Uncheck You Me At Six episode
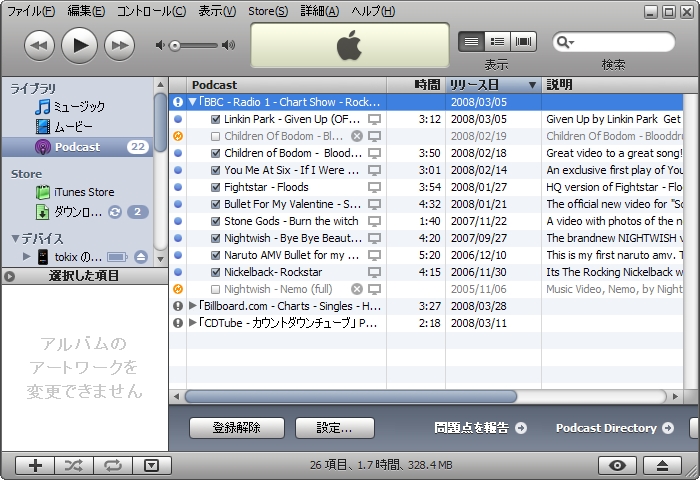Screen dimensions: 700x480 [x=216, y=170]
